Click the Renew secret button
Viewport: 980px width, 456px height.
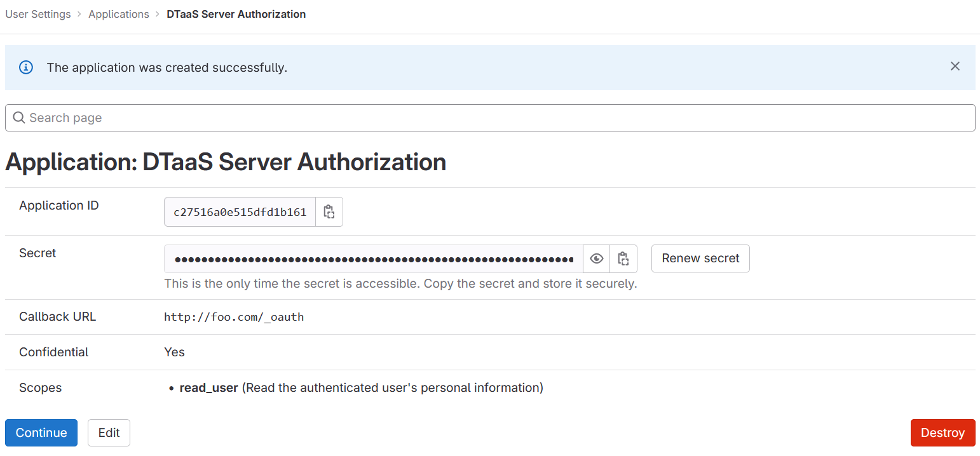pos(700,258)
